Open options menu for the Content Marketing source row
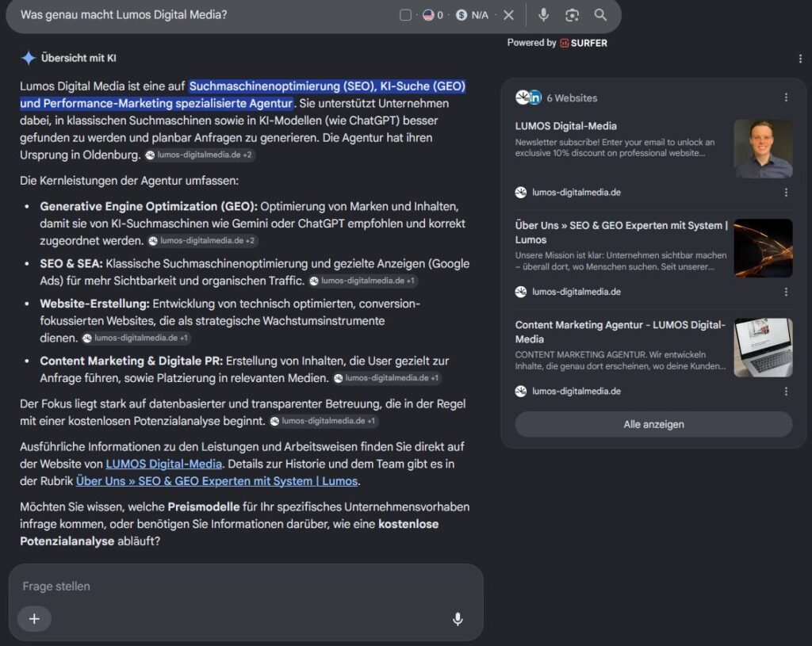This screenshot has height=646, width=812. [786, 392]
